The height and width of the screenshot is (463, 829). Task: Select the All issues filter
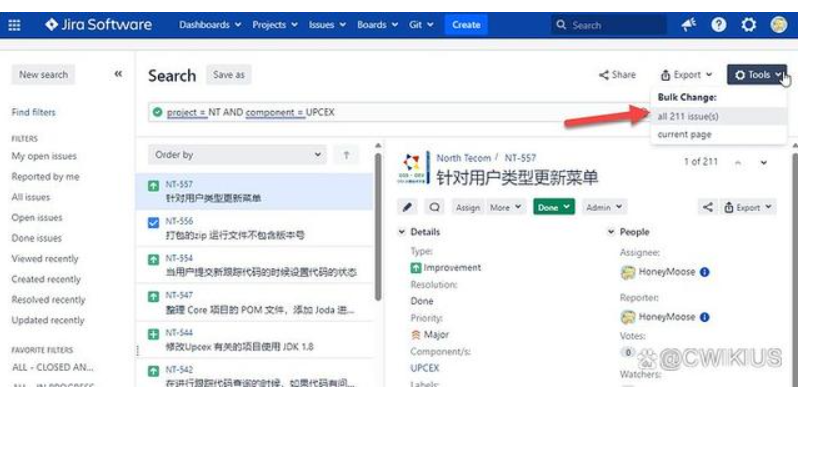click(31, 197)
